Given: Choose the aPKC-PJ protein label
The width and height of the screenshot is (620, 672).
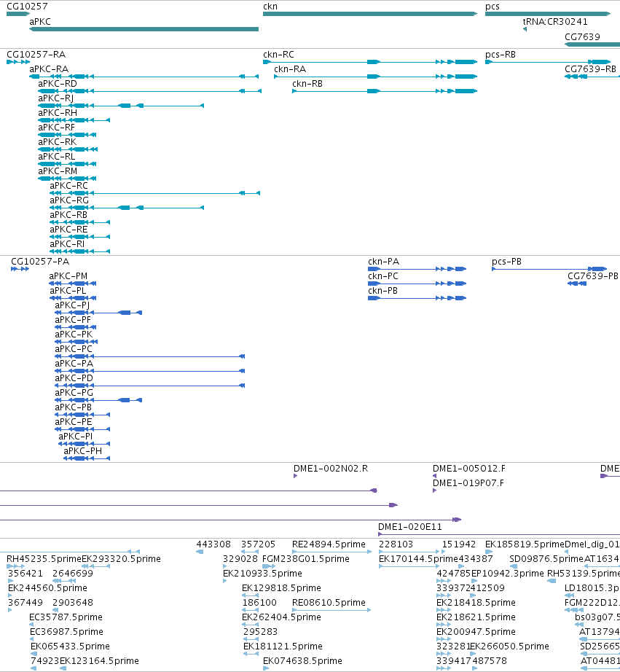Looking at the screenshot, I should 72,305.
